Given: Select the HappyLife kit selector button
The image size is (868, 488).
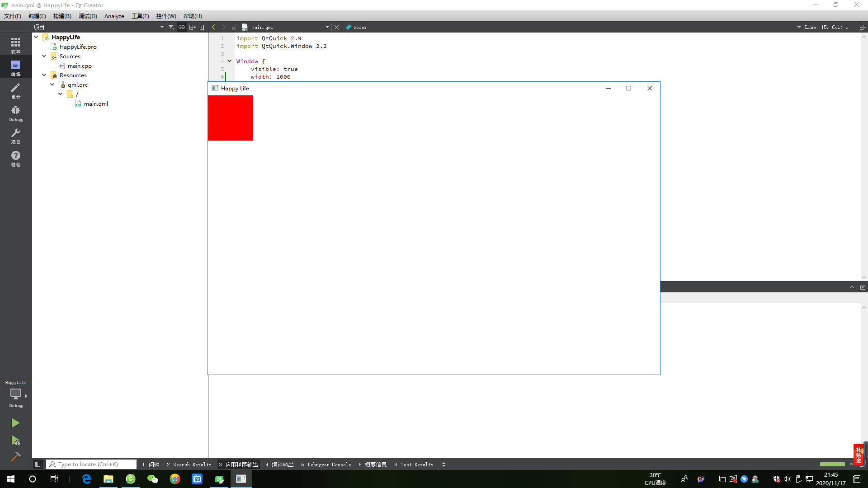Looking at the screenshot, I should tap(15, 394).
